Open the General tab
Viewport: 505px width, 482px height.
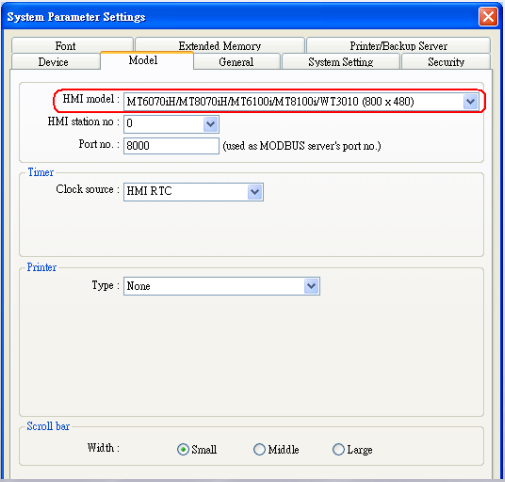(x=236, y=62)
